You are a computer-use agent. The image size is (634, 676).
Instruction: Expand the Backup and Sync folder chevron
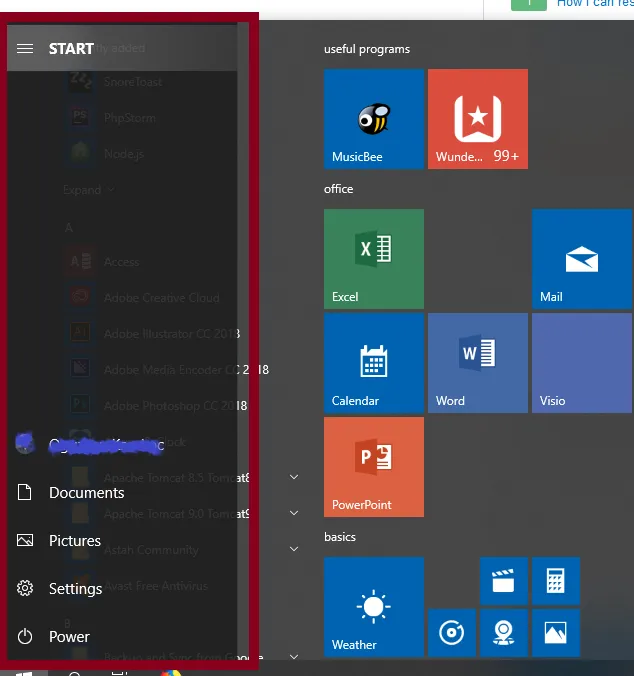click(294, 657)
